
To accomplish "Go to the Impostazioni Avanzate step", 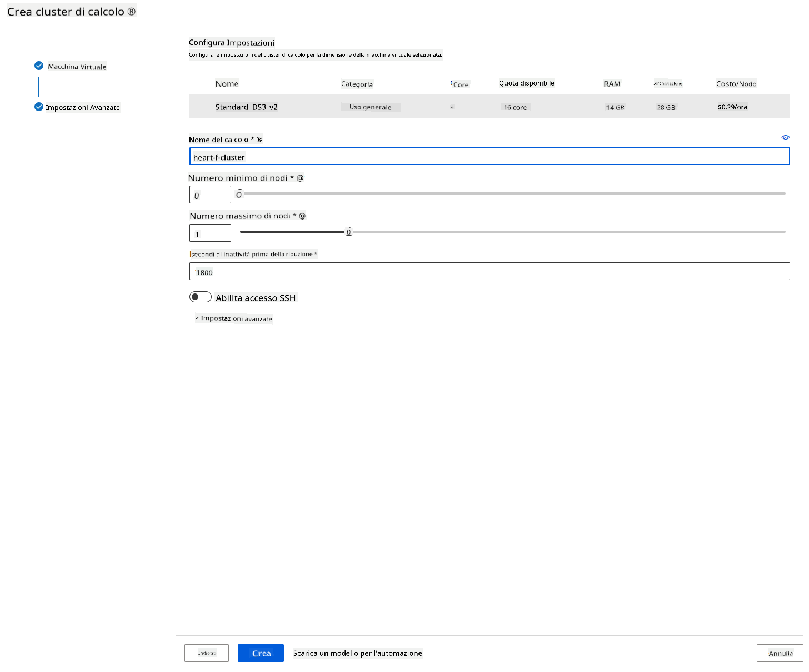I will [83, 107].
